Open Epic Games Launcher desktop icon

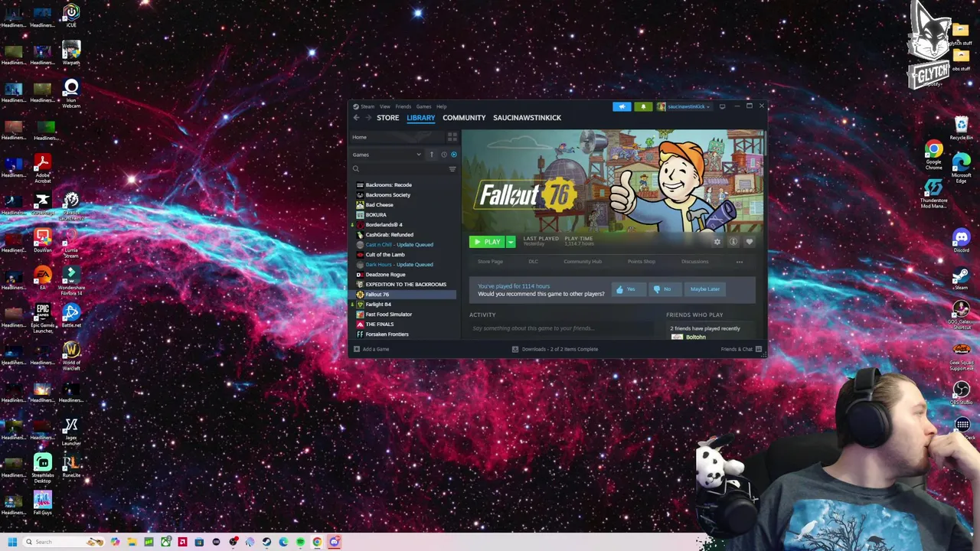point(42,318)
